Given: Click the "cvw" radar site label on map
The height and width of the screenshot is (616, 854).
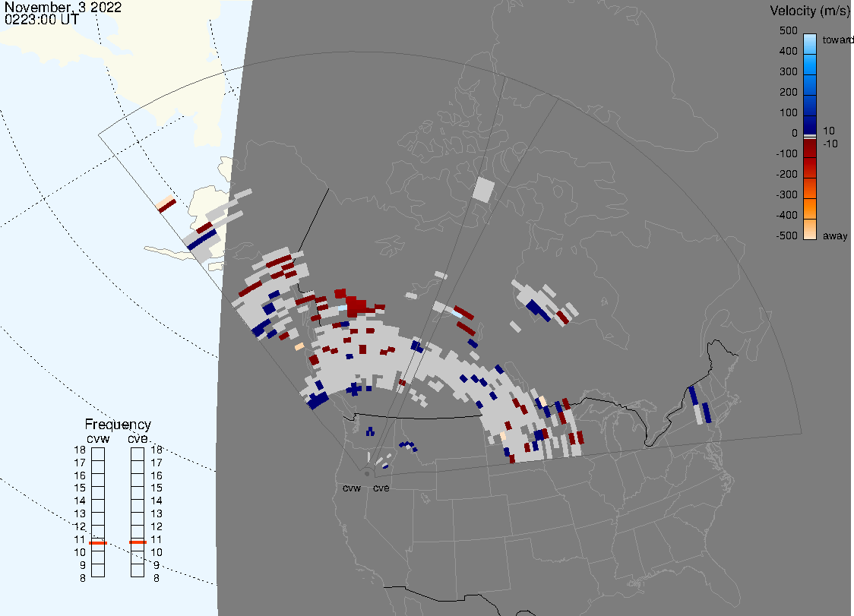Looking at the screenshot, I should tap(352, 488).
